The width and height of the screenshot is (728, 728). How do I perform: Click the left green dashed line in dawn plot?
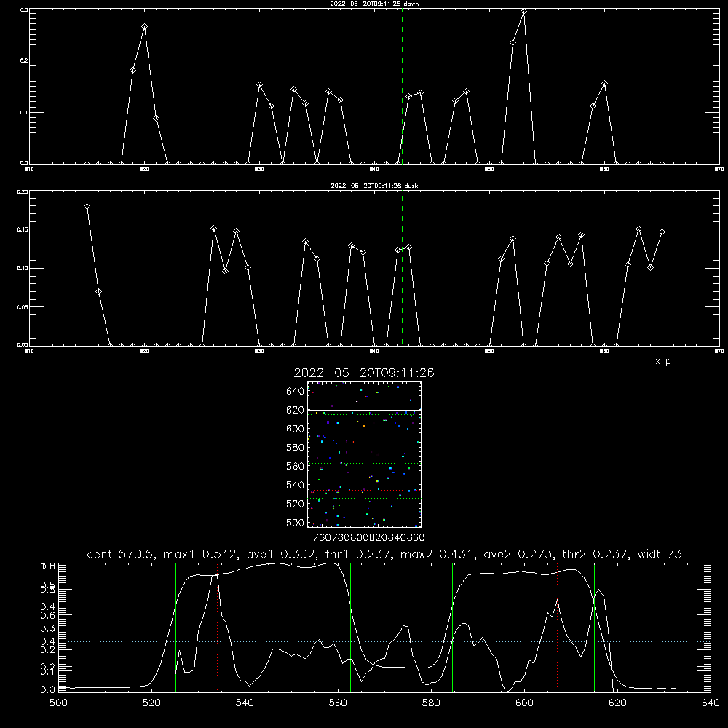click(232, 86)
